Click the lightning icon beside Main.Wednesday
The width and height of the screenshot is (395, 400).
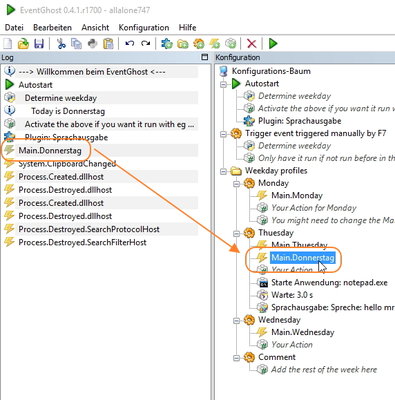click(262, 332)
